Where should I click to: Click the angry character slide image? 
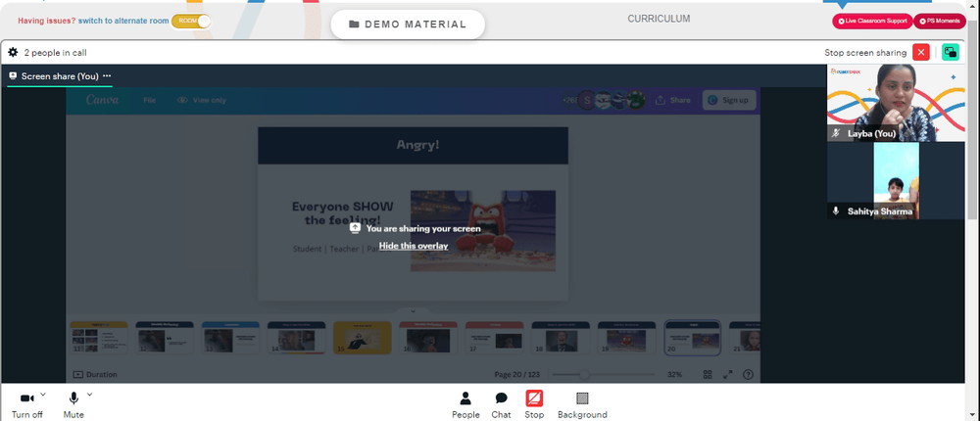(x=483, y=230)
